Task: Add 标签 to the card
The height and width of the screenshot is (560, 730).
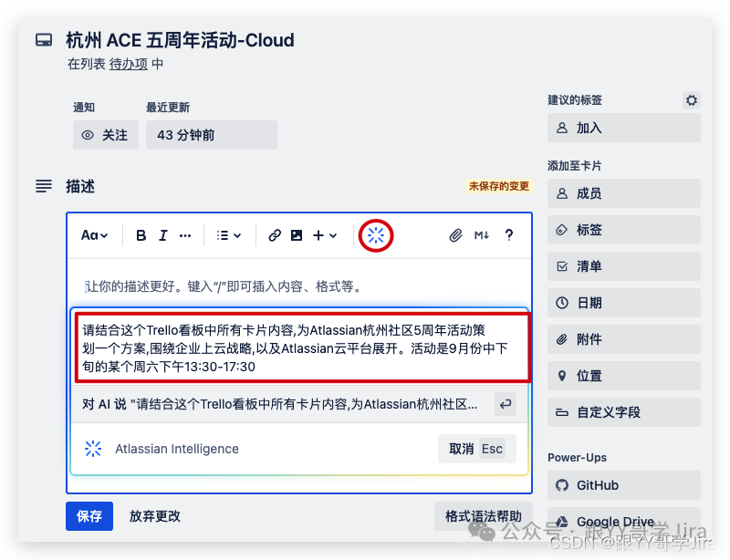Action: 624,230
